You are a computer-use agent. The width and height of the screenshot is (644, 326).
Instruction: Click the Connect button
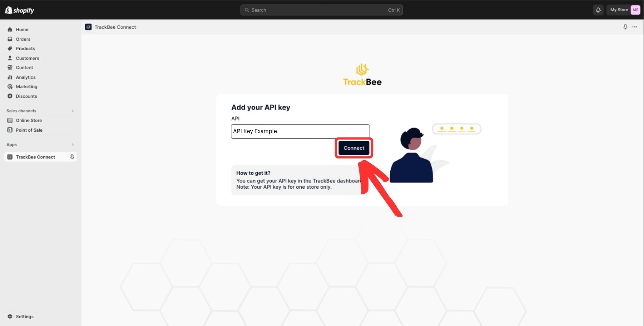click(354, 148)
